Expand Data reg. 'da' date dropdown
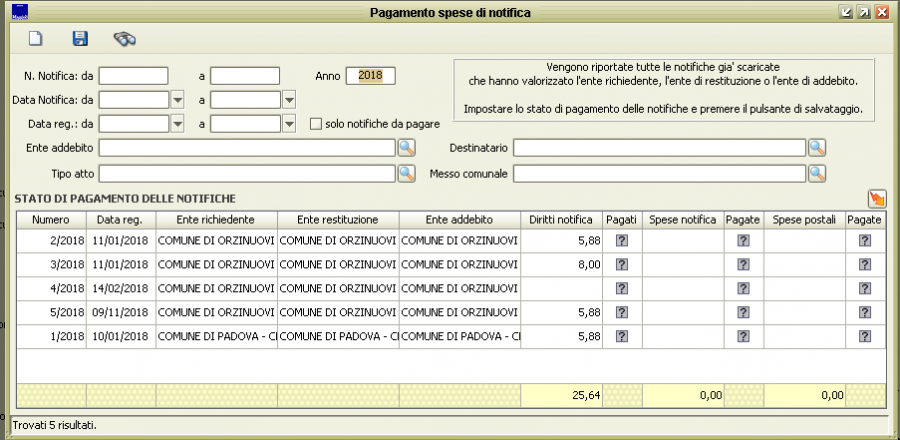Screen dimensions: 900x440 coord(178,124)
